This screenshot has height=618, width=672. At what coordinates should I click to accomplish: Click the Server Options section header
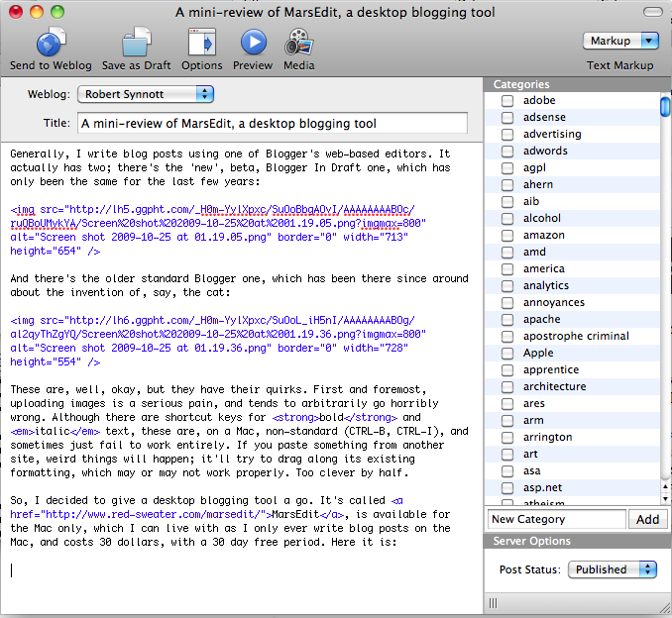point(578,541)
